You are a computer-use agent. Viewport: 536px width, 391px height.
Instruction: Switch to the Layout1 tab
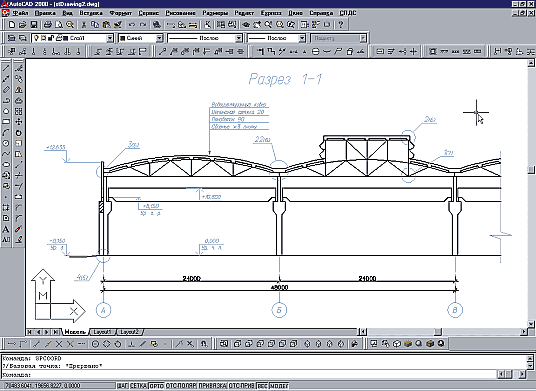pyautogui.click(x=103, y=332)
